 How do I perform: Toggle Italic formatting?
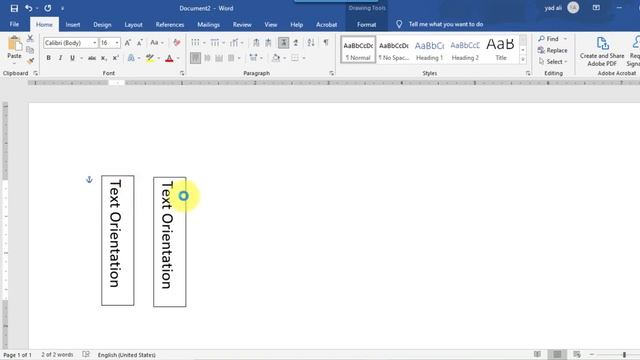coord(60,58)
